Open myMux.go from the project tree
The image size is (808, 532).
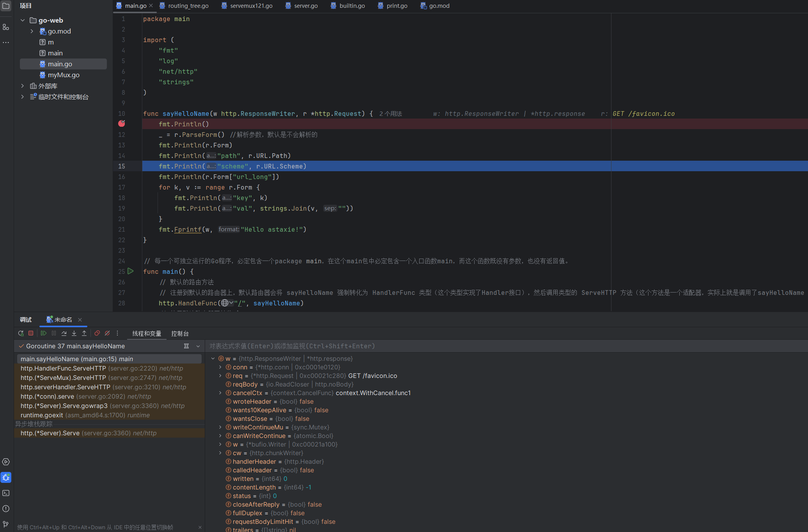pyautogui.click(x=64, y=75)
